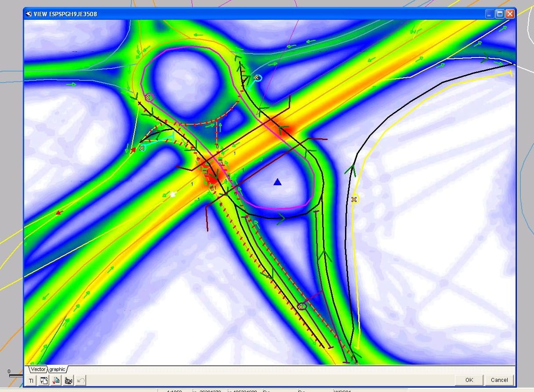Click the video camera capture icon

69,381
